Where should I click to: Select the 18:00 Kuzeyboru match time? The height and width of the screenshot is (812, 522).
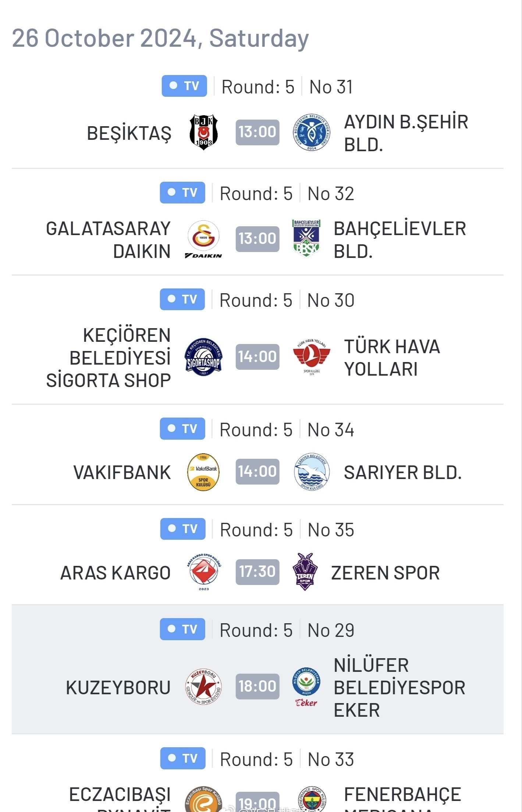click(258, 687)
